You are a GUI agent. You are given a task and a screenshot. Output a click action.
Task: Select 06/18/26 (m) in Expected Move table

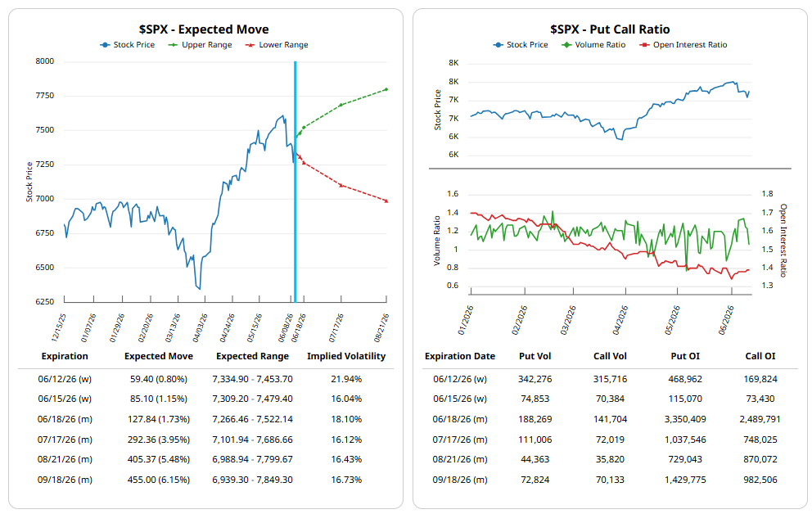[x=65, y=419]
